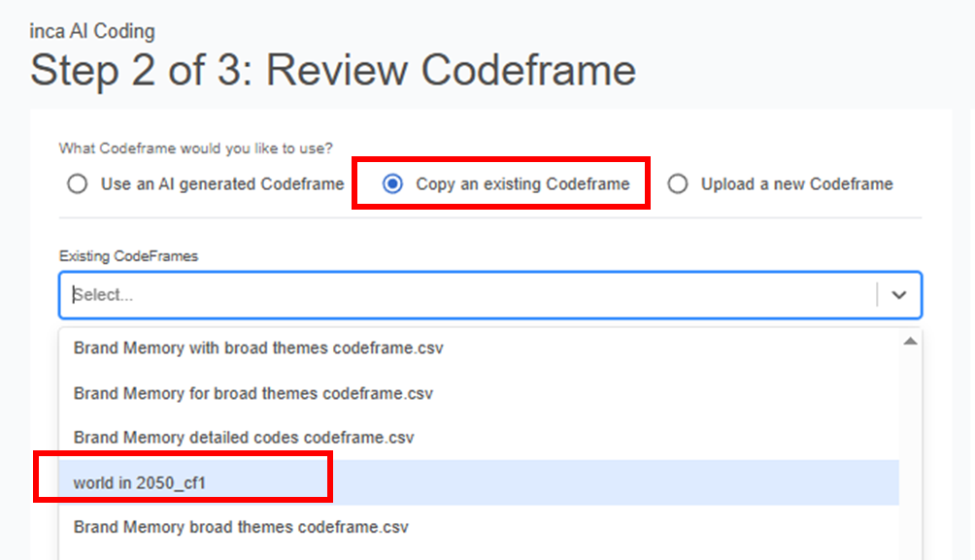This screenshot has height=560, width=975.
Task: Click the 'Upload a new Codeframe' label text
Action: click(x=796, y=184)
